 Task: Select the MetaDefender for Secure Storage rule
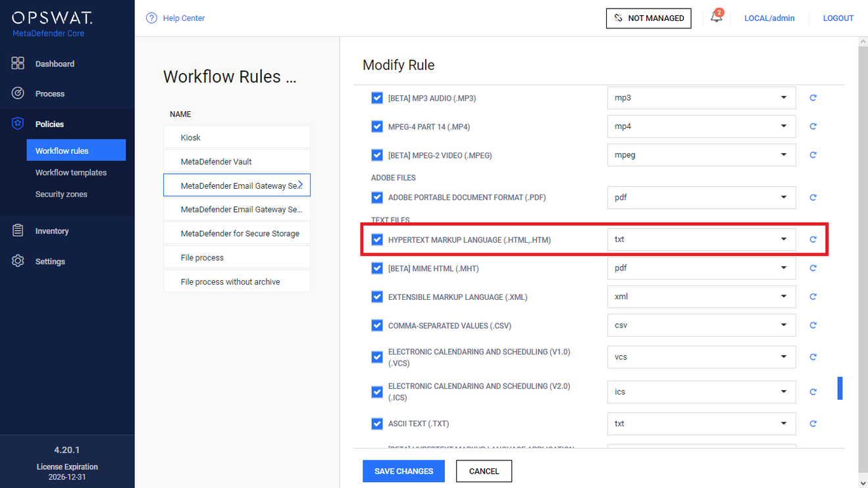point(237,233)
